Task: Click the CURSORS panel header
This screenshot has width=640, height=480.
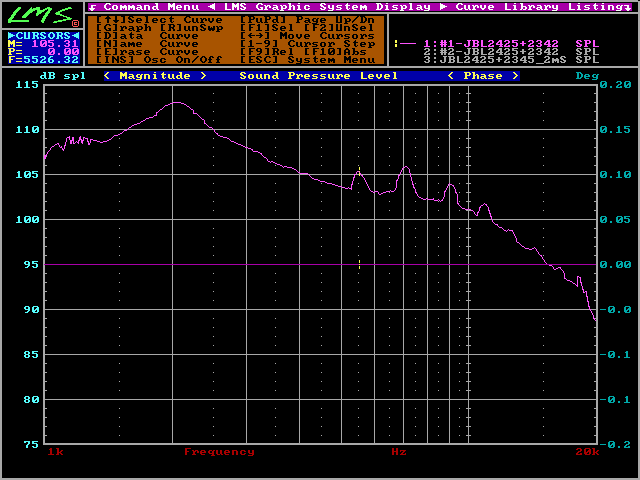Action: (x=43, y=36)
